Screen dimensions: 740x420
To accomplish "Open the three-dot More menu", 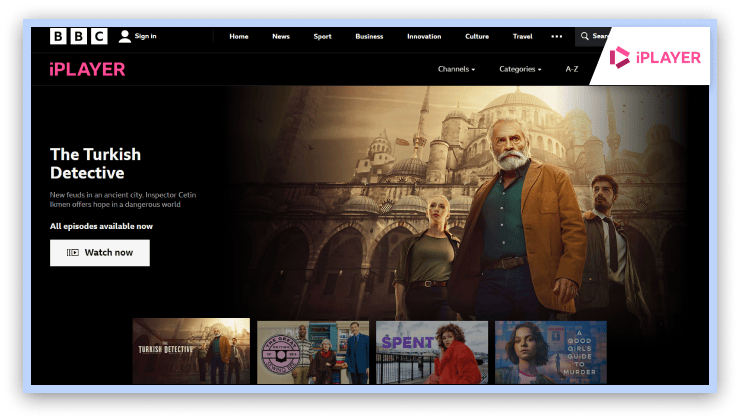I will pos(557,36).
